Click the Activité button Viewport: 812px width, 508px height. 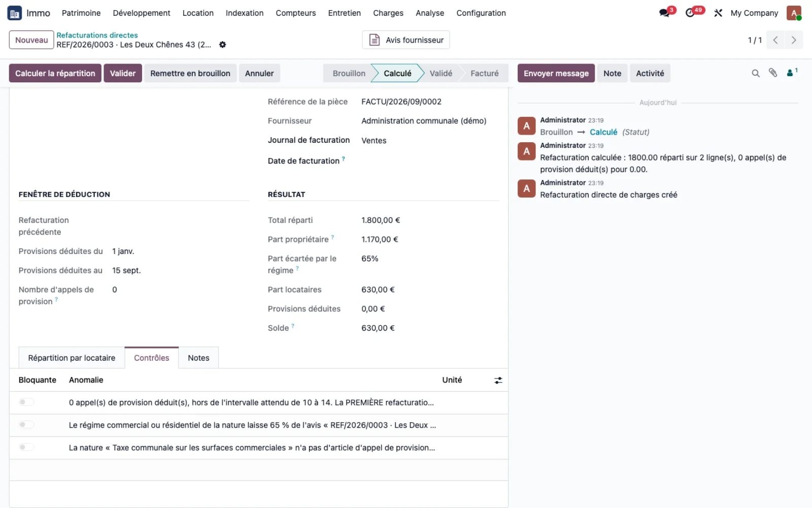[x=650, y=73]
